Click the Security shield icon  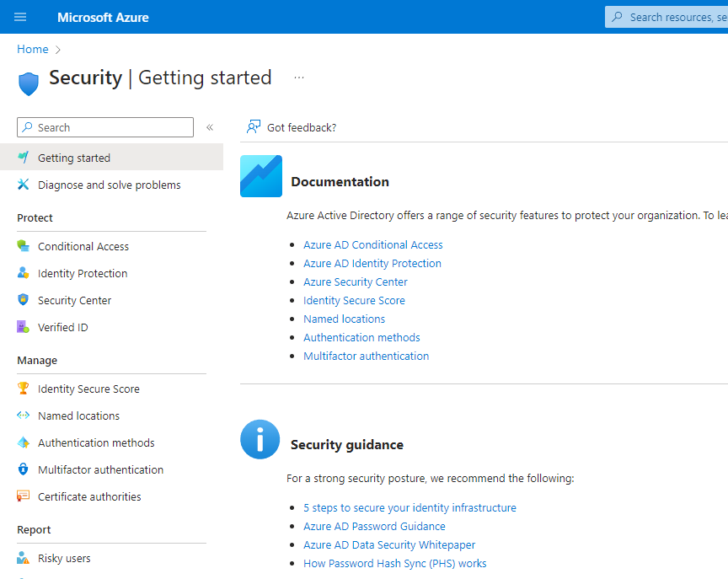pos(29,84)
